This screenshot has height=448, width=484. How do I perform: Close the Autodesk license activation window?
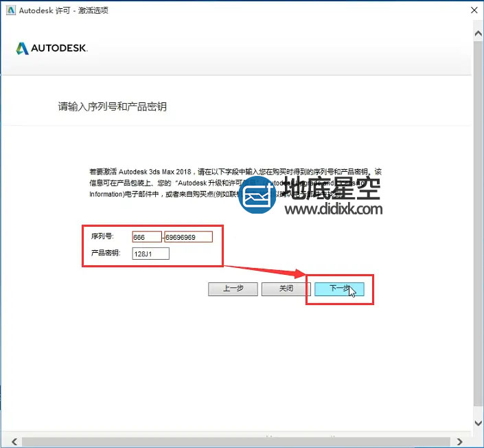[x=474, y=10]
